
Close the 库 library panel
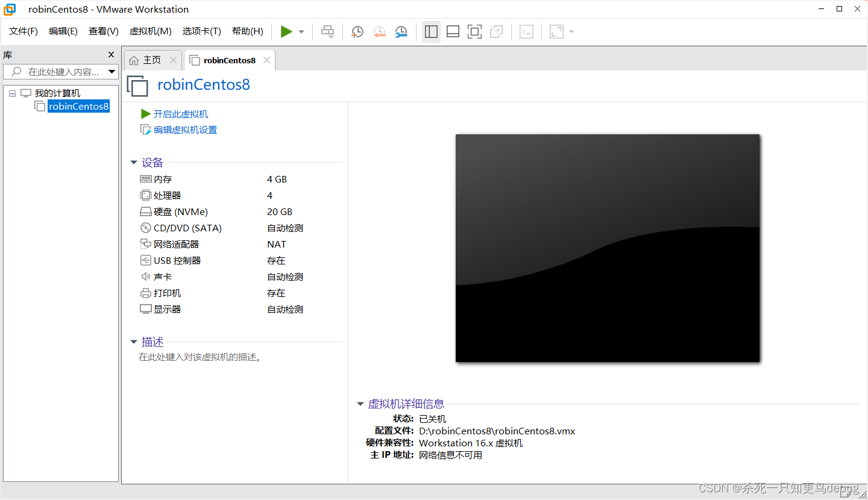pyautogui.click(x=111, y=55)
